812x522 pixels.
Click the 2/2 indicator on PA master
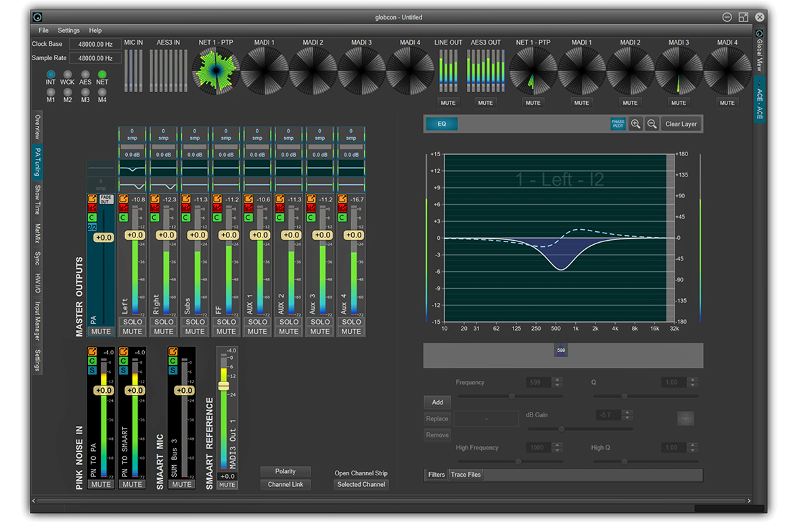92,227
